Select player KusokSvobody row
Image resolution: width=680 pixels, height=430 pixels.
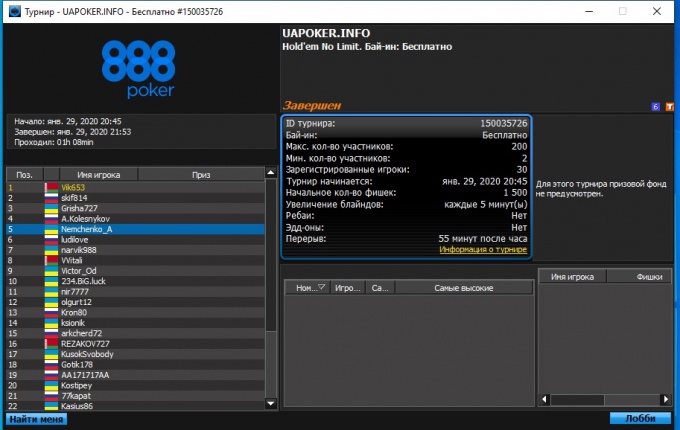tap(136, 354)
